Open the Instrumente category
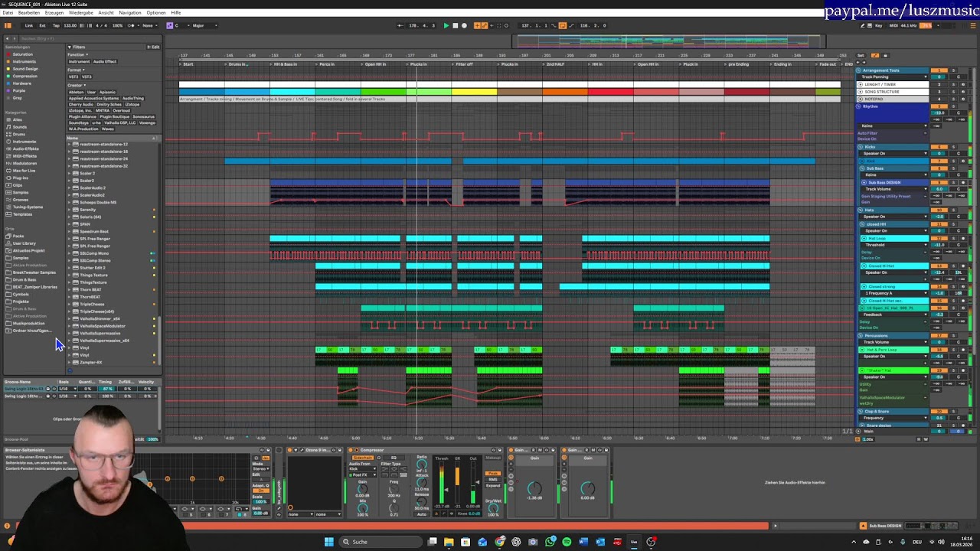This screenshot has width=980, height=551. pyautogui.click(x=24, y=142)
